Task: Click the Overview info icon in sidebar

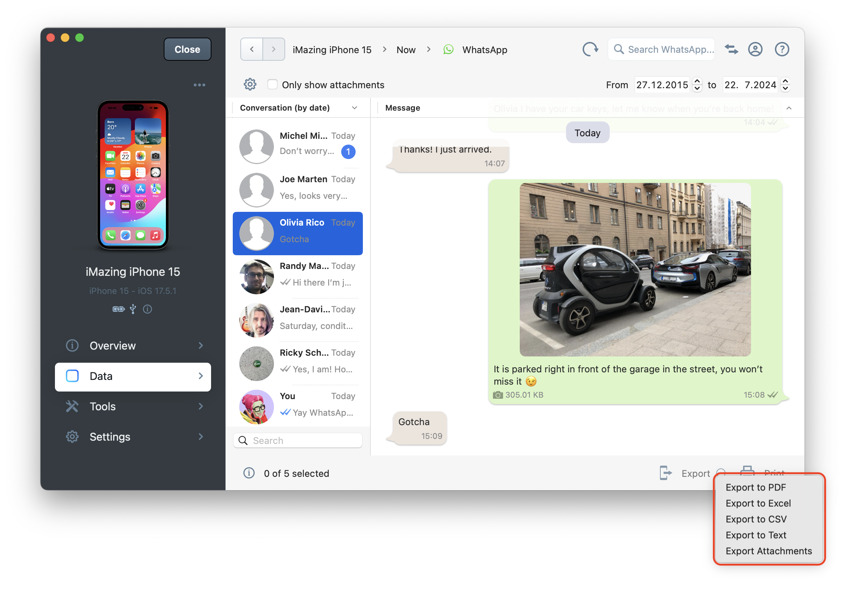Action: click(72, 345)
